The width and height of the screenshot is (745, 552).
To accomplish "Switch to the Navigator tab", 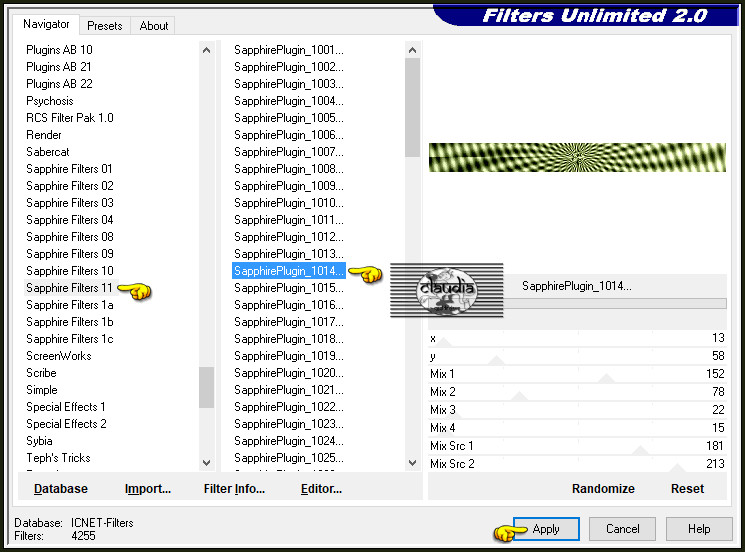I will 46,24.
